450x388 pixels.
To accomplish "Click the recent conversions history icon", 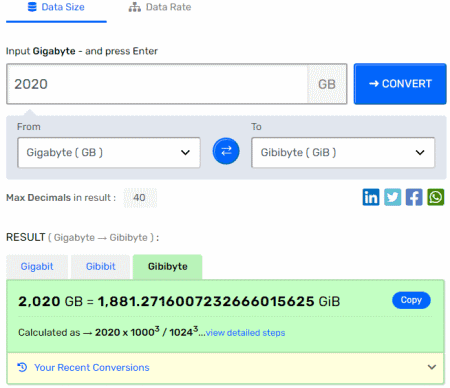I will click(22, 367).
